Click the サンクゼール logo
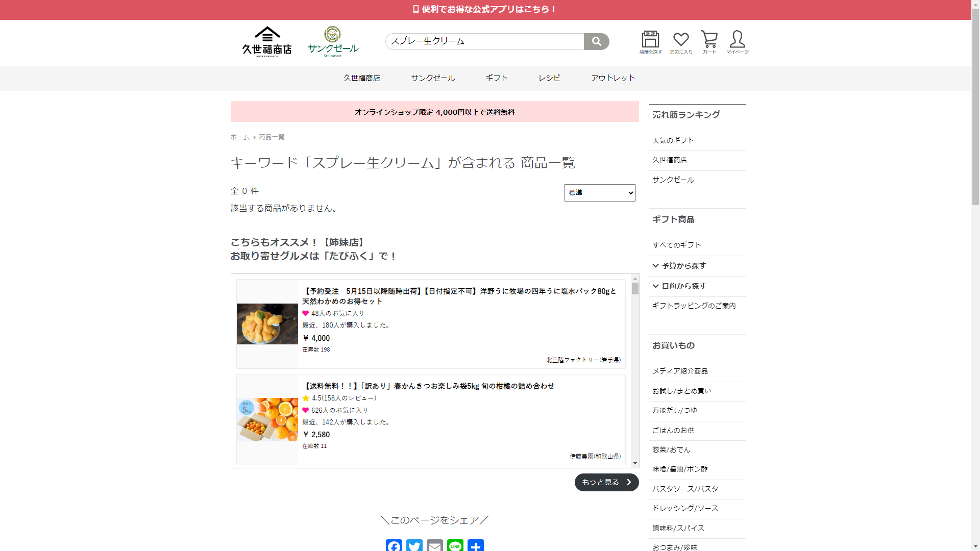The image size is (980, 551). (x=333, y=42)
